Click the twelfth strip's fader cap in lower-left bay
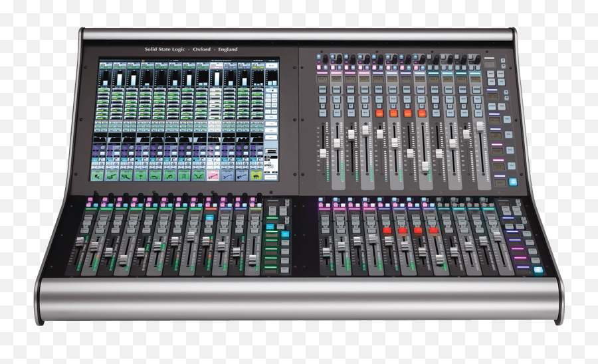 252,260
